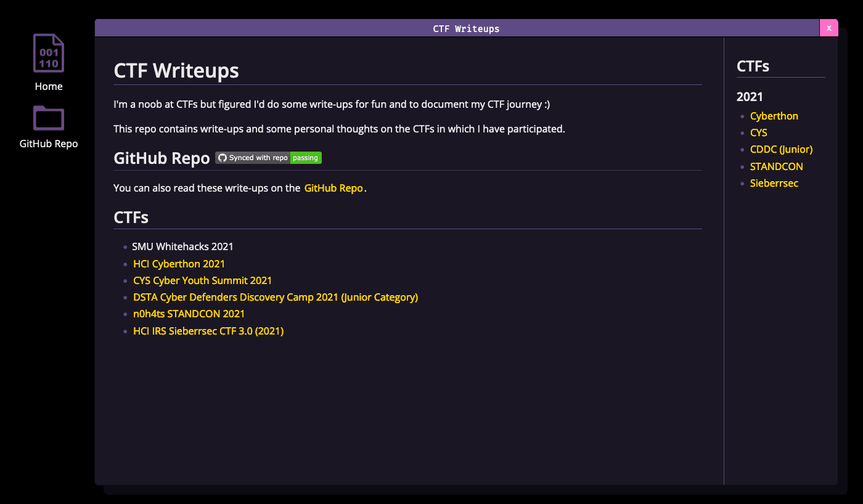Viewport: 863px width, 504px height.
Task: Click the 2021 year heading in sidebar
Action: click(750, 97)
